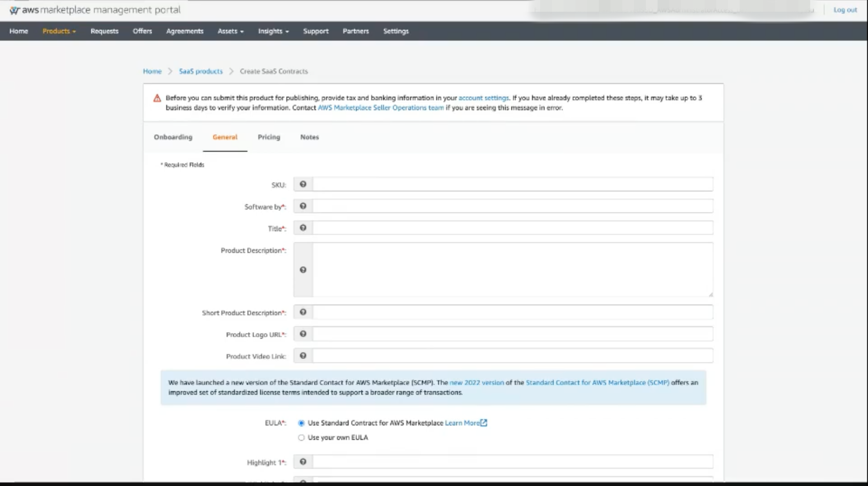Open the account settings link

(x=484, y=98)
